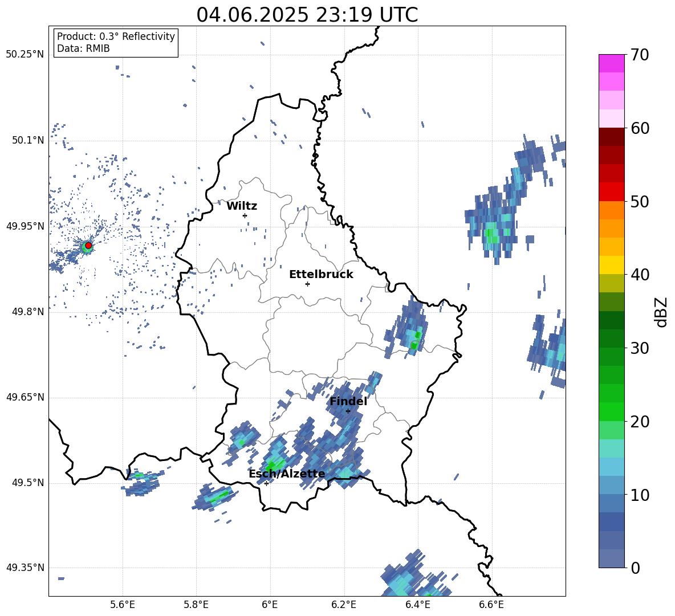The image size is (675, 616).
Task: Click the yellow colorbar segment above 40
Action: click(x=611, y=265)
